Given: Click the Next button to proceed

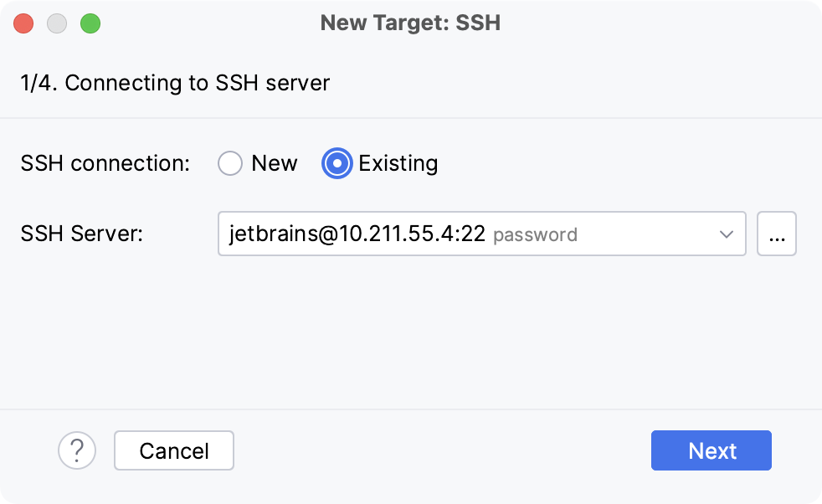Looking at the screenshot, I should pos(711,450).
